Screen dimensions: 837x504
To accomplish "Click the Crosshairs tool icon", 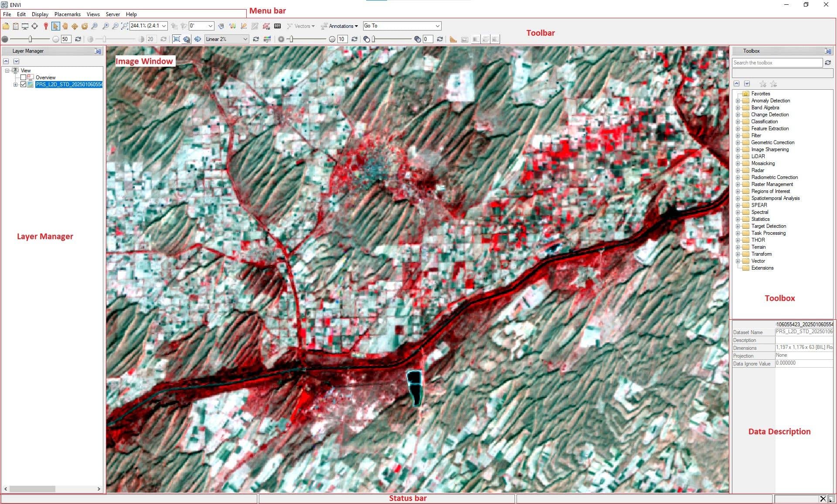I will coord(34,26).
